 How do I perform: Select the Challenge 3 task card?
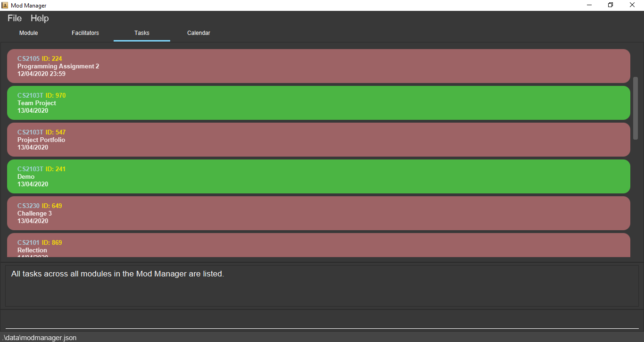click(x=319, y=213)
